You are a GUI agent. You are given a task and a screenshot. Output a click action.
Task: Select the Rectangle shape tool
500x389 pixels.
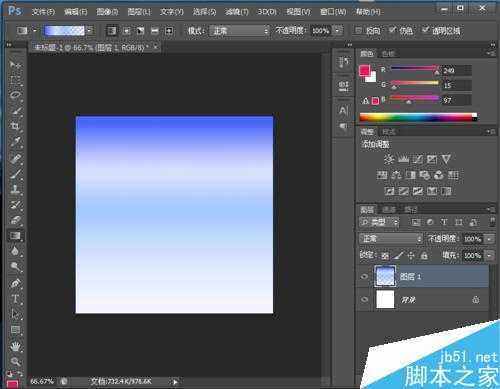tap(15, 330)
